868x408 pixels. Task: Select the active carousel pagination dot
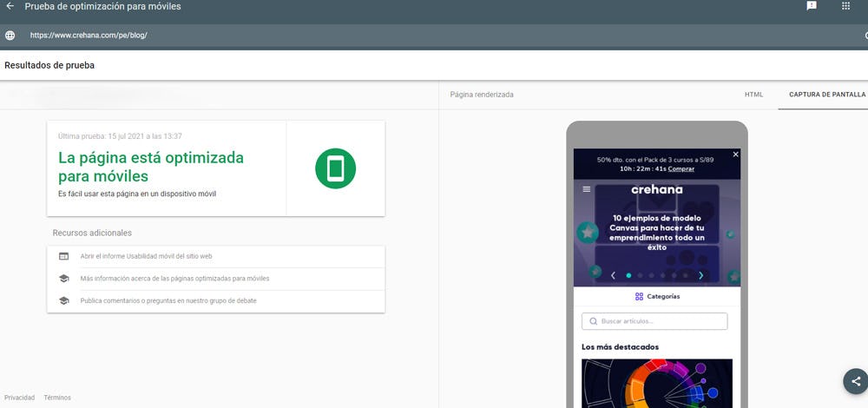pyautogui.click(x=628, y=275)
